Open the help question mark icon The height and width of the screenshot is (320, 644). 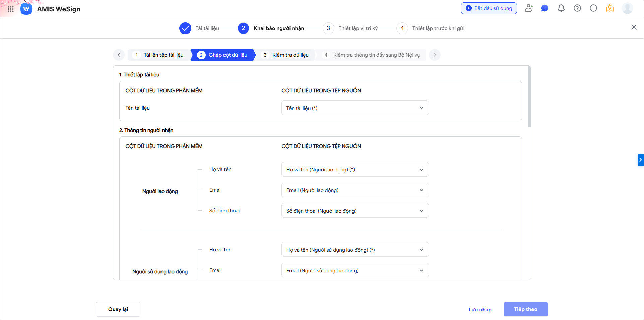tap(577, 8)
